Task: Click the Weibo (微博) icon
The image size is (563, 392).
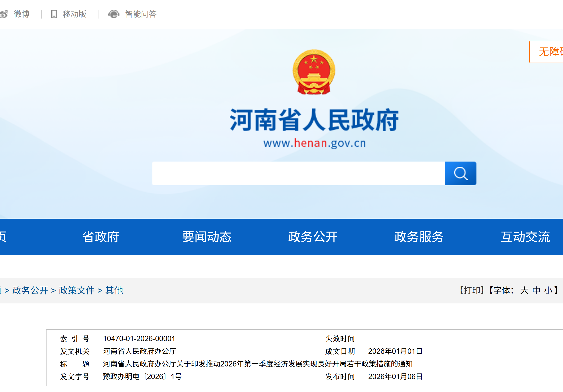Action: [x=5, y=14]
